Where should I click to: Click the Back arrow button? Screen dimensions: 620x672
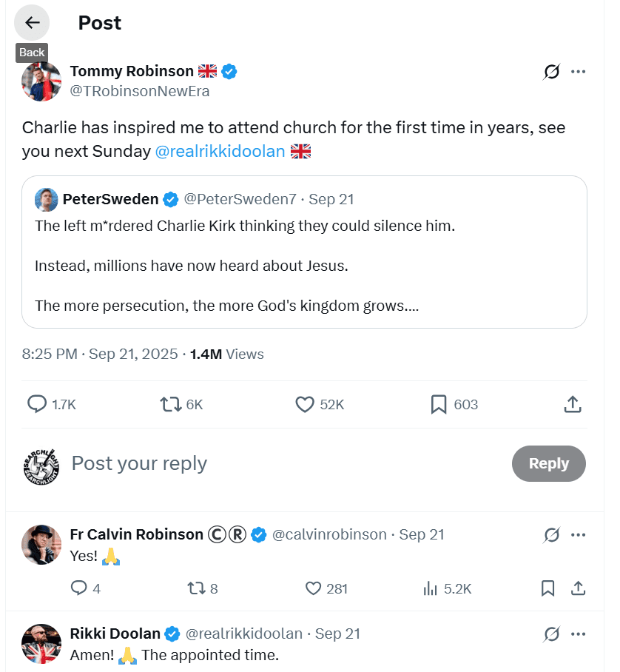point(32,23)
